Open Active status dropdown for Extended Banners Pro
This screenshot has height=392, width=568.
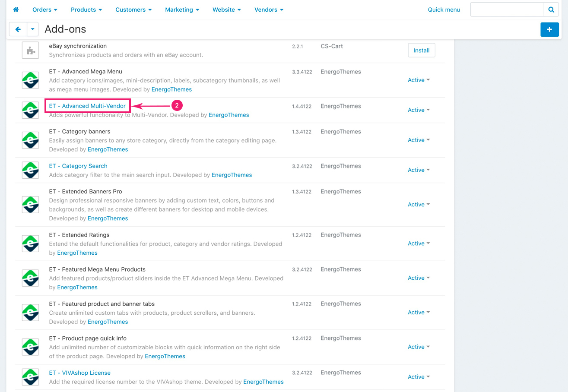(419, 205)
